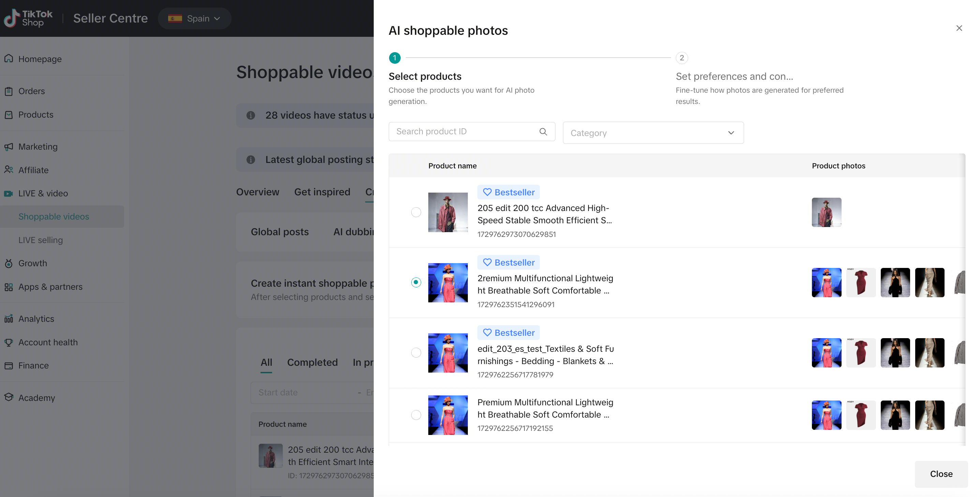Click the Marketing megaphone icon
This screenshot has height=497, width=980.
[x=9, y=146]
